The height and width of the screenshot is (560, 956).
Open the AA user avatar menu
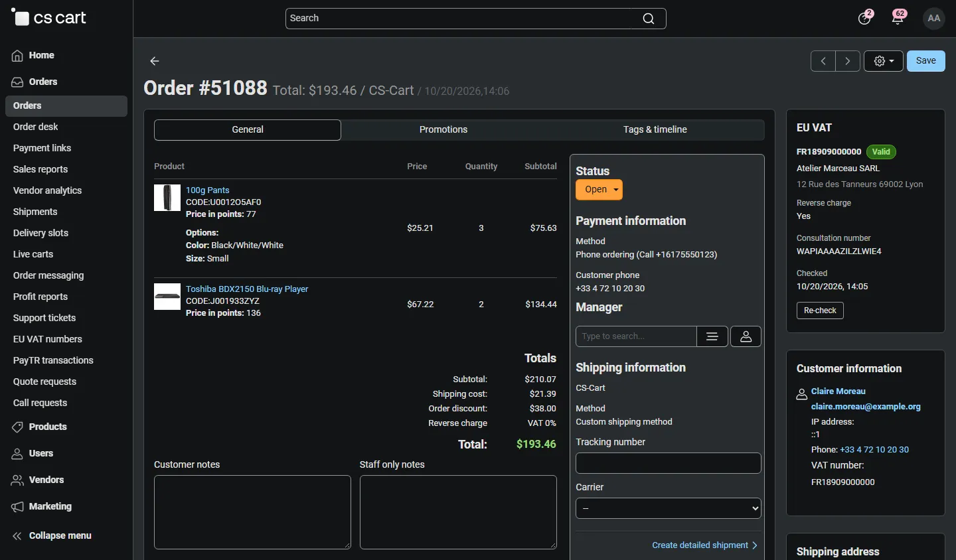click(x=934, y=19)
